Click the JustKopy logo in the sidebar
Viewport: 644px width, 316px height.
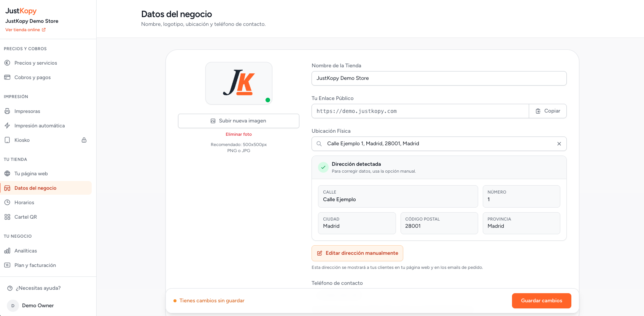pyautogui.click(x=21, y=11)
